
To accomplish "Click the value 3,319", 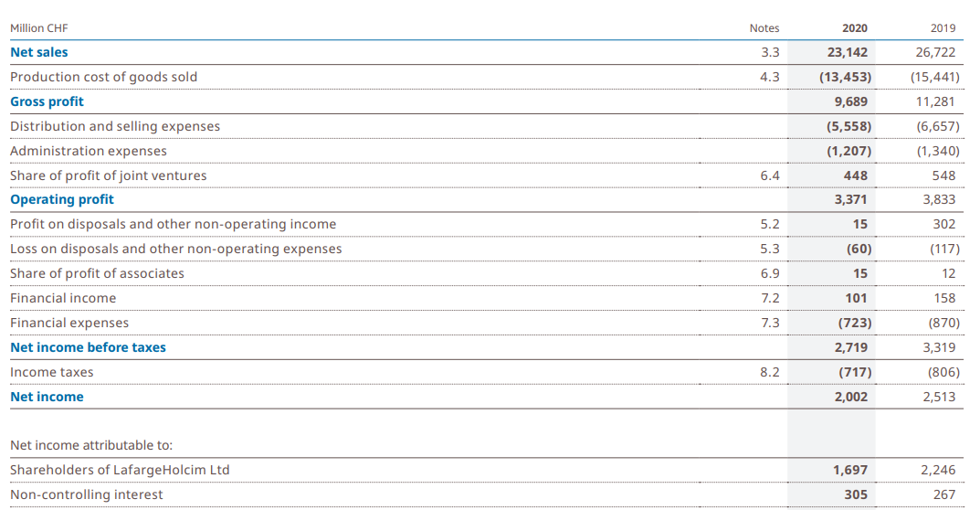I will click(940, 347).
